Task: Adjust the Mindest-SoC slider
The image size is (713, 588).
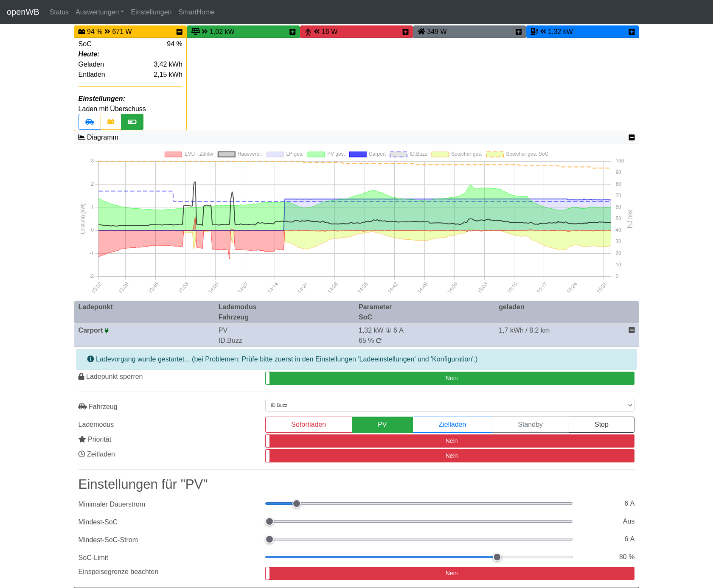Action: coord(419,521)
